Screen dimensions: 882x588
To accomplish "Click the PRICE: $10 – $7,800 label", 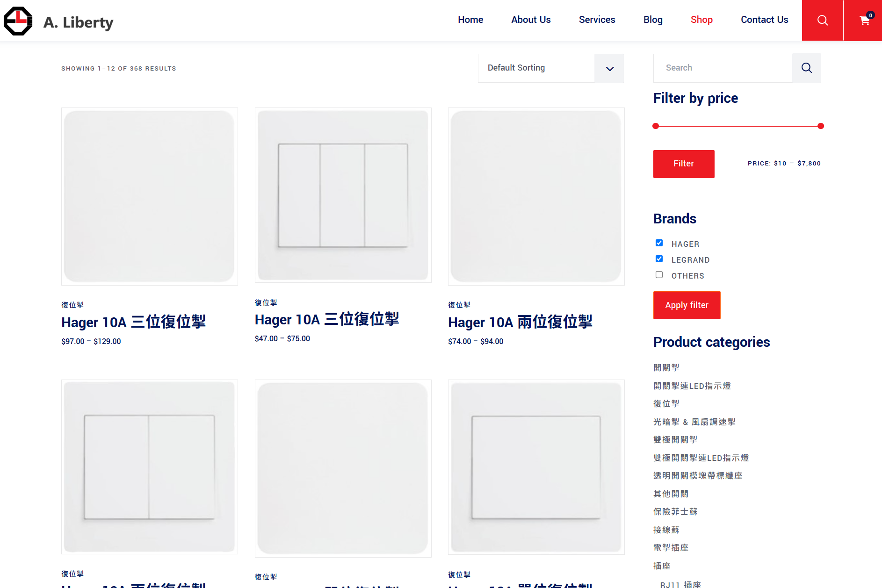I will pos(784,164).
